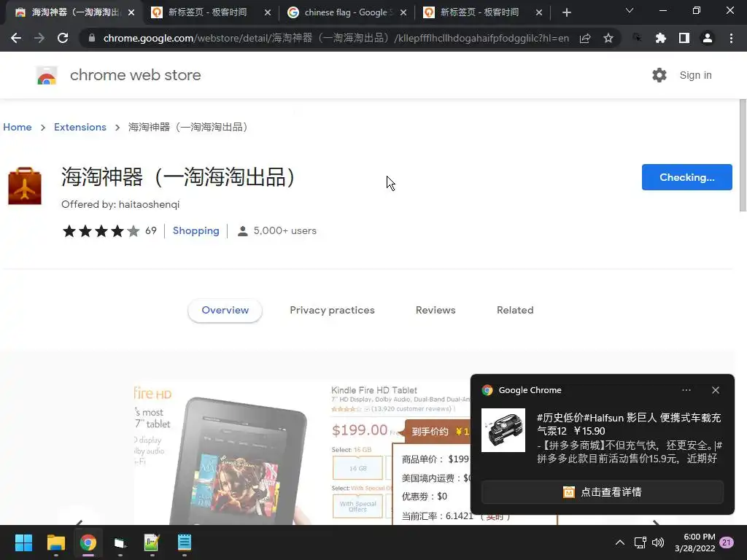Click the extension's suitcase airplane icon

(x=25, y=186)
